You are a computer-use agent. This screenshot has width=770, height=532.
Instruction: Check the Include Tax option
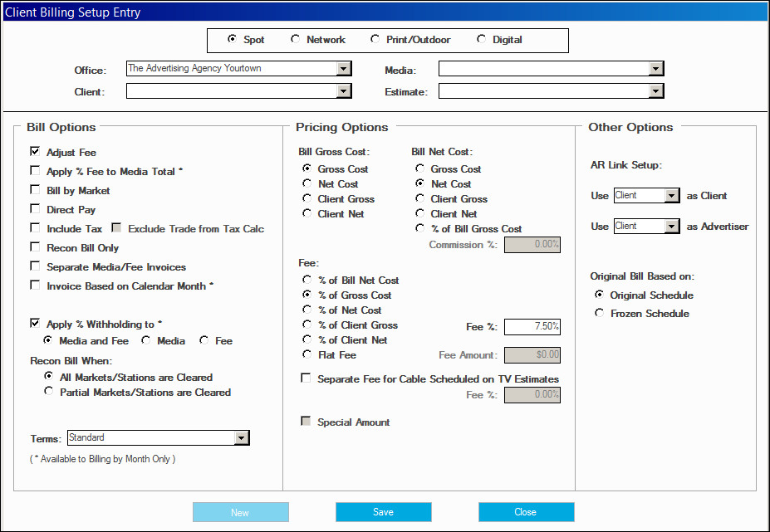[35, 228]
